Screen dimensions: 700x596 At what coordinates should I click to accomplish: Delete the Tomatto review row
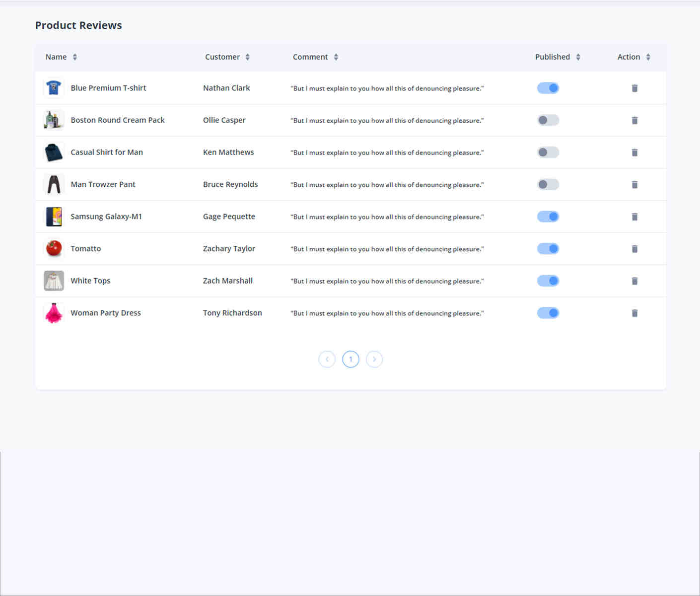tap(634, 249)
